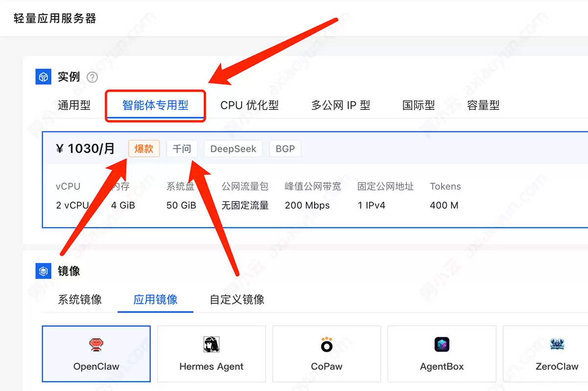Click the 2 vCPU value
588x391 pixels.
click(x=72, y=205)
